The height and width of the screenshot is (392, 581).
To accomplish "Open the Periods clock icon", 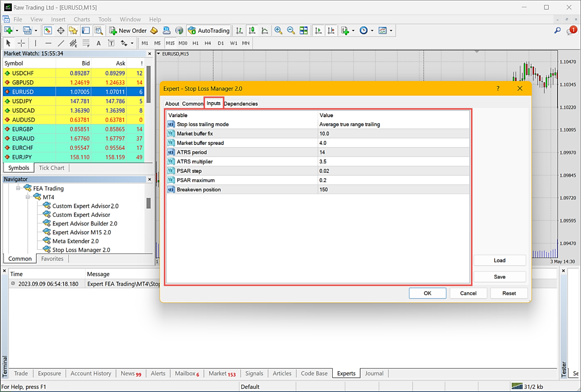I will click(364, 30).
